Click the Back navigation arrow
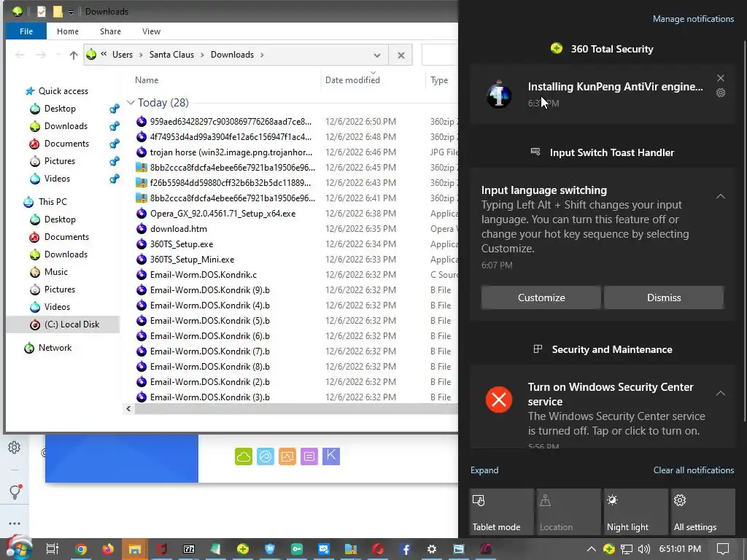Image resolution: width=747 pixels, height=560 pixels. click(x=20, y=55)
